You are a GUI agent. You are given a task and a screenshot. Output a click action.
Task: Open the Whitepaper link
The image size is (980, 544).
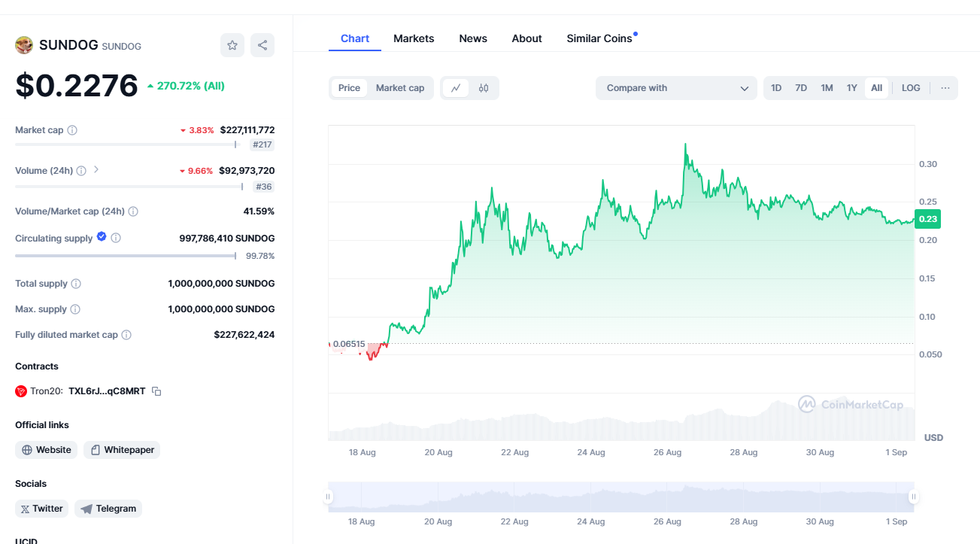click(122, 450)
